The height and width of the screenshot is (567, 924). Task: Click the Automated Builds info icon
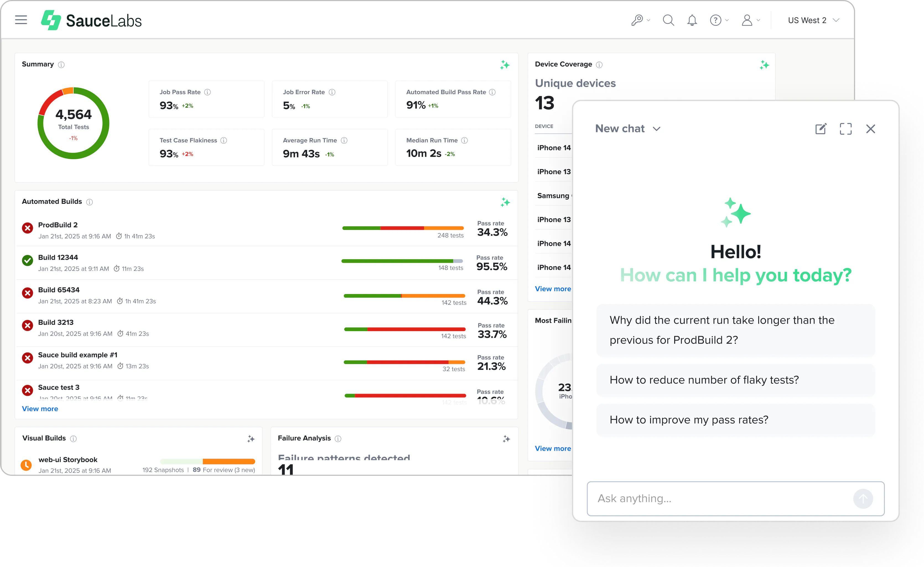[x=90, y=202]
